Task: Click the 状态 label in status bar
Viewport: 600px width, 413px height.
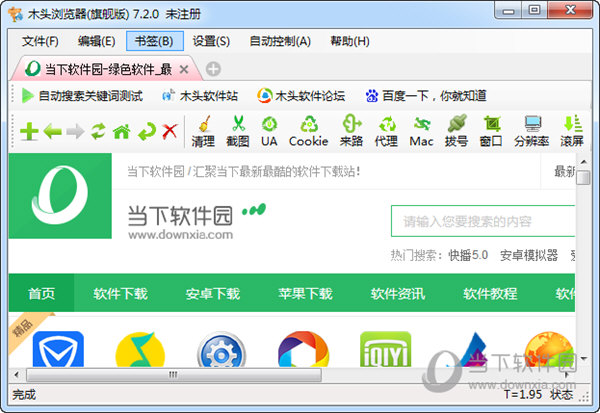Action: tap(561, 394)
